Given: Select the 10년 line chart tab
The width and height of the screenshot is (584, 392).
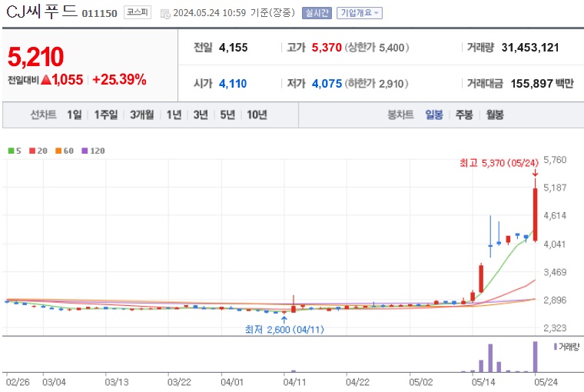Looking at the screenshot, I should click(x=257, y=115).
